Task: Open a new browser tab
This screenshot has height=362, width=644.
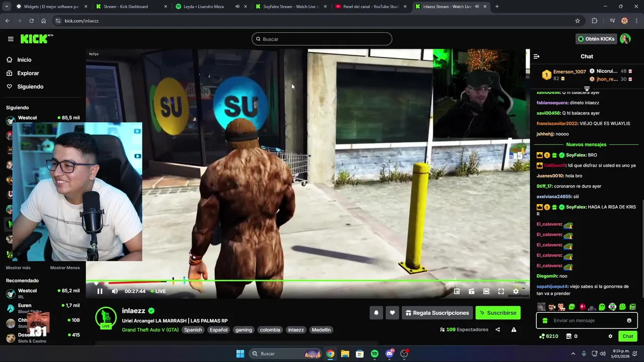Action: pos(497,7)
